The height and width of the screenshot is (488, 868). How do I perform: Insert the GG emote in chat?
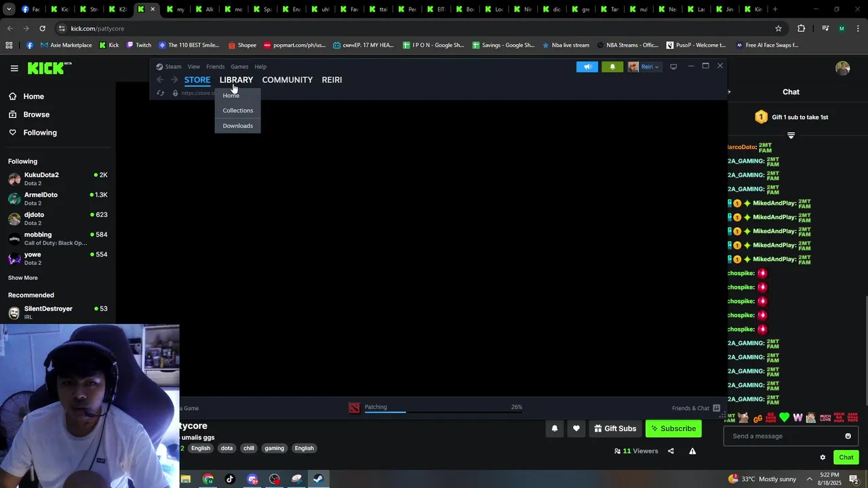(758, 418)
